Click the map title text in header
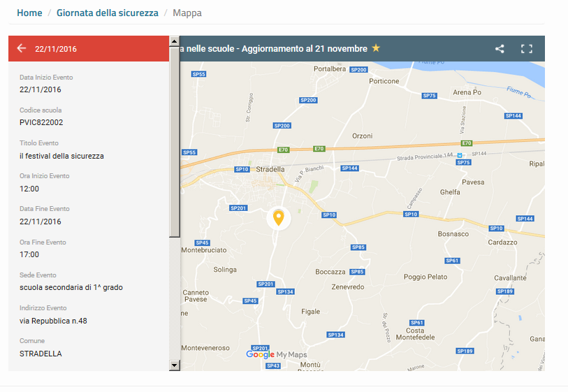Screen dimensions: 568x392 click(x=274, y=49)
